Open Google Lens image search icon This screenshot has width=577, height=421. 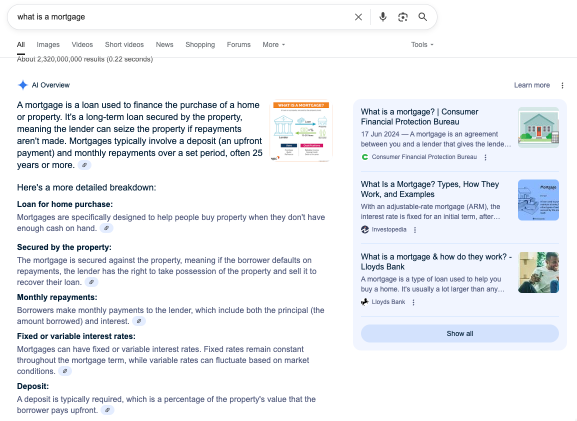(x=403, y=17)
